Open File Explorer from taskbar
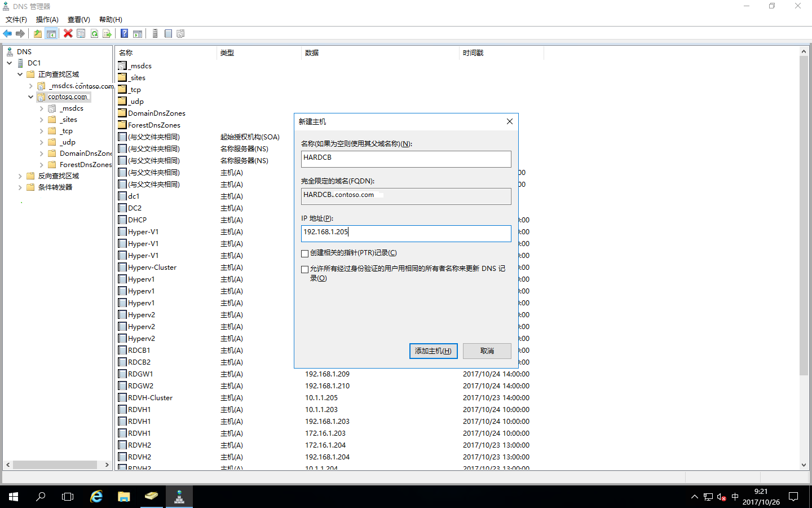 coord(124,497)
